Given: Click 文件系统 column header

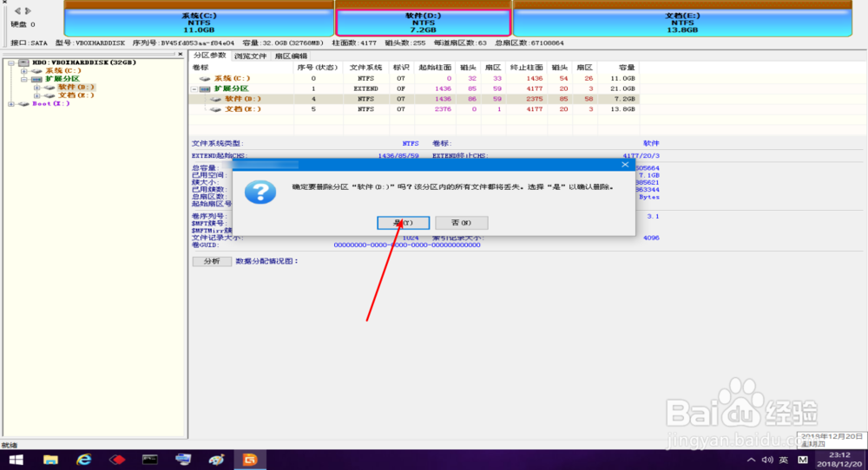Looking at the screenshot, I should click(365, 68).
